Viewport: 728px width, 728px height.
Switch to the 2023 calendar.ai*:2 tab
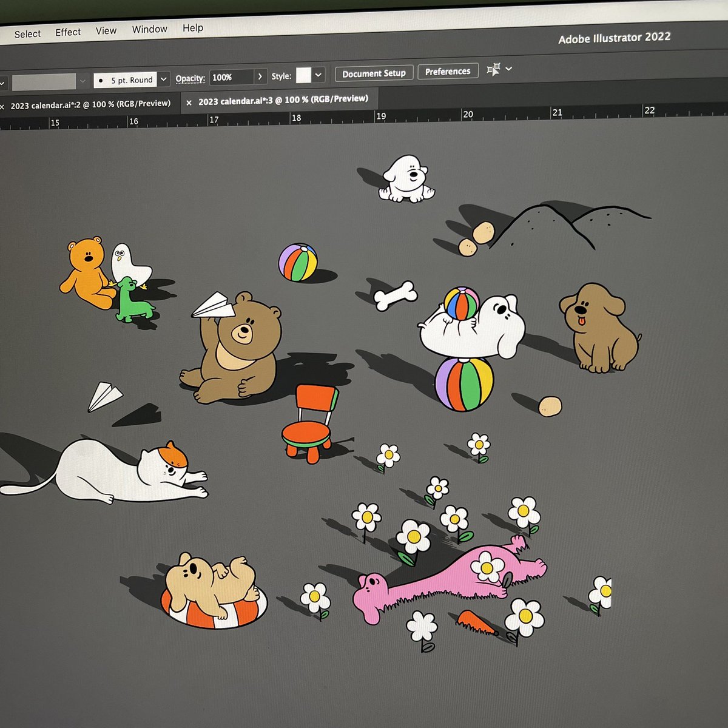click(90, 104)
